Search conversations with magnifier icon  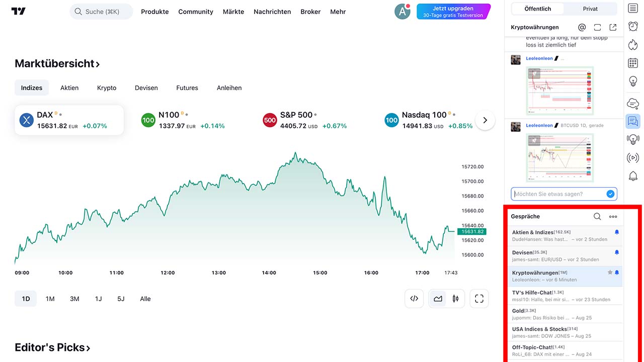597,216
